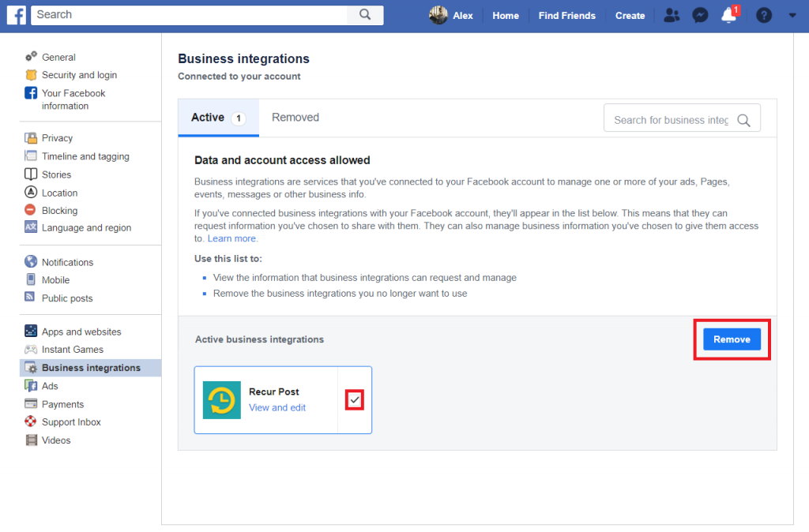Viewport: 809px width, 532px height.
Task: Click the Security and login badge icon
Action: (x=31, y=75)
